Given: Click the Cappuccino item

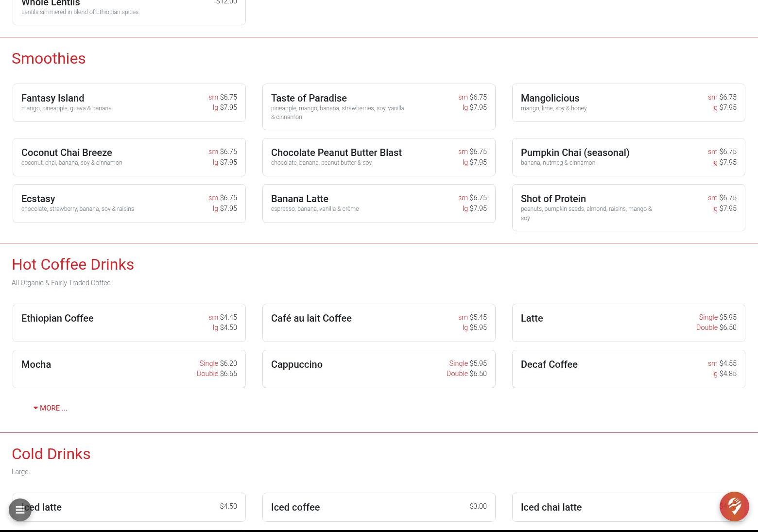Looking at the screenshot, I should pos(379,369).
